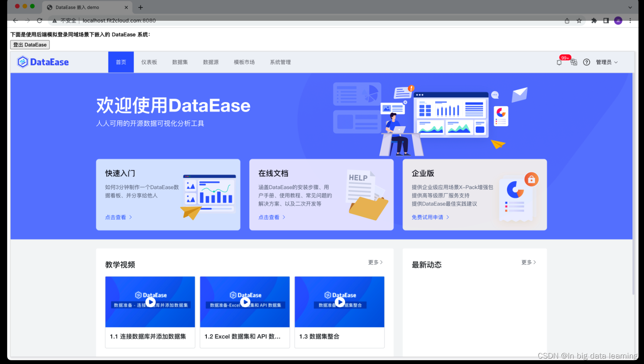The image size is (644, 364).
Task: Open the notifications bell with 99+ badge
Action: pyautogui.click(x=558, y=62)
